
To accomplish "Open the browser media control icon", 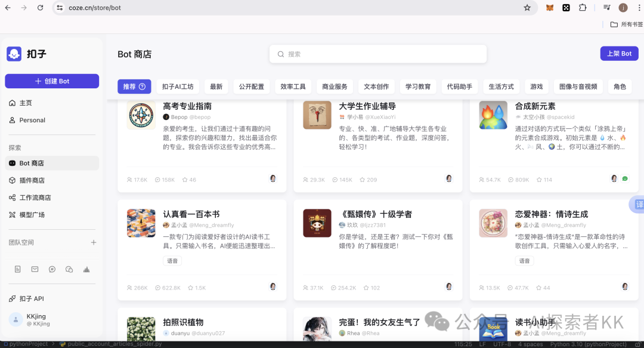I will 606,7.
